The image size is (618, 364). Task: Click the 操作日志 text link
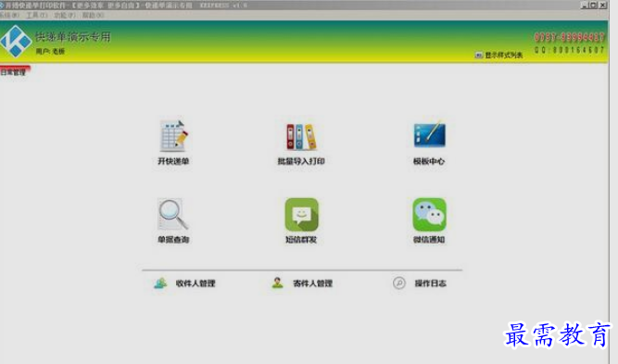coord(430,283)
